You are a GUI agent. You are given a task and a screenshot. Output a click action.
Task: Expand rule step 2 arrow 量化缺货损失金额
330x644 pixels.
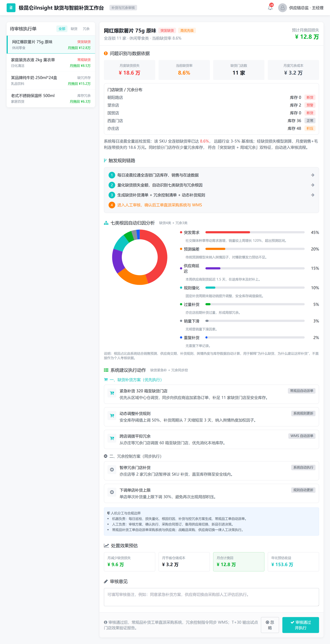coord(313,185)
